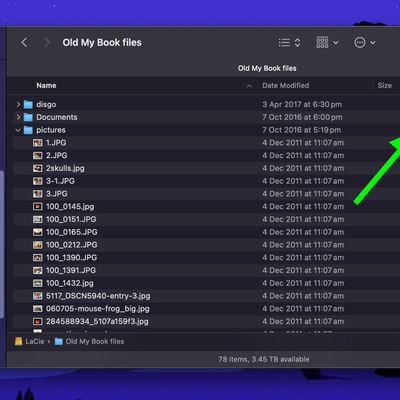Select file name 100_0165.JPG
This screenshot has width=400, height=400.
[72, 232]
